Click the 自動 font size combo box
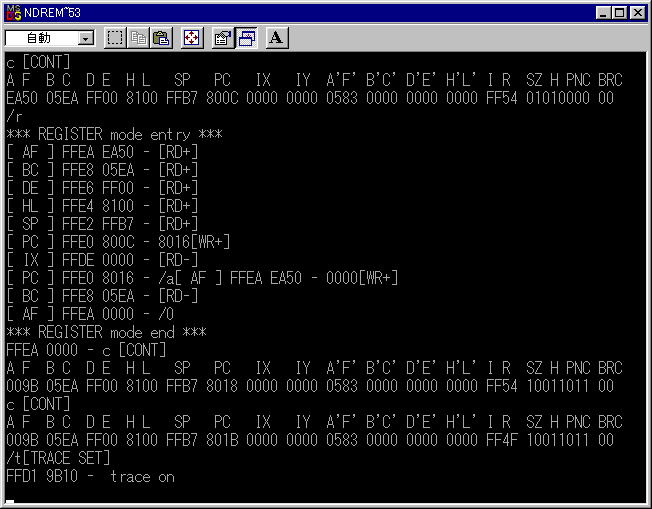652x509 pixels. pos(40,39)
